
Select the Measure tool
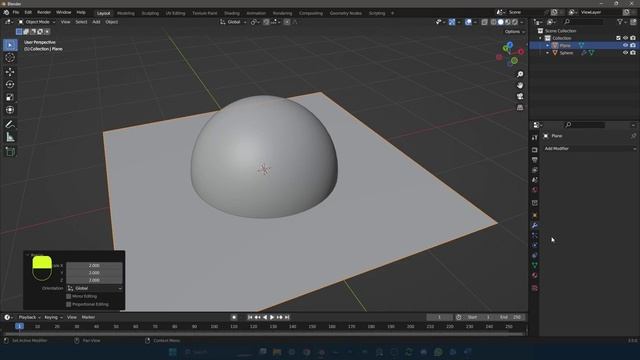10,137
